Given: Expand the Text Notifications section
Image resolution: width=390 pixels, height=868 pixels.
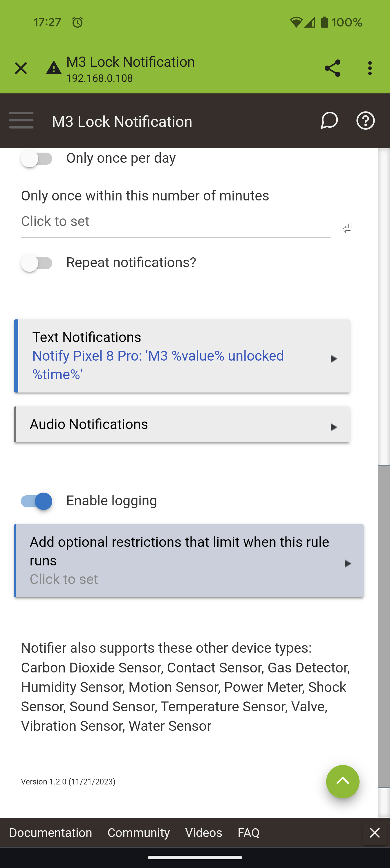Looking at the screenshot, I should click(182, 356).
